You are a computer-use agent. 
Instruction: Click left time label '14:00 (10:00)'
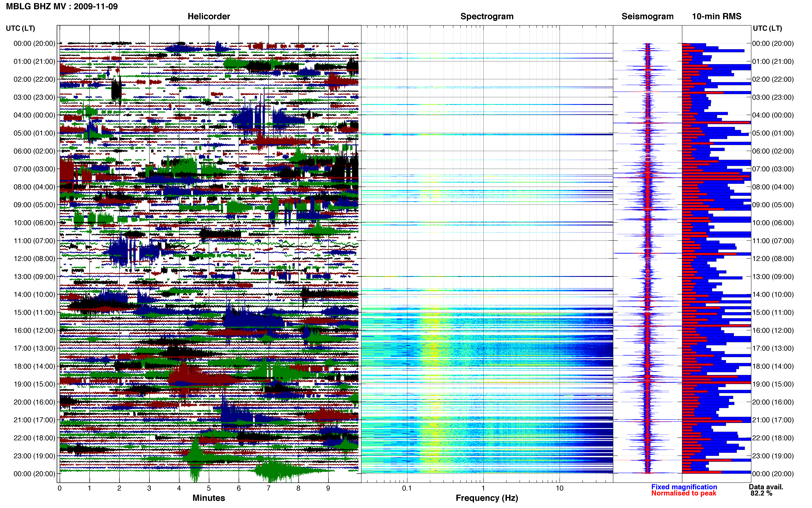[x=34, y=294]
